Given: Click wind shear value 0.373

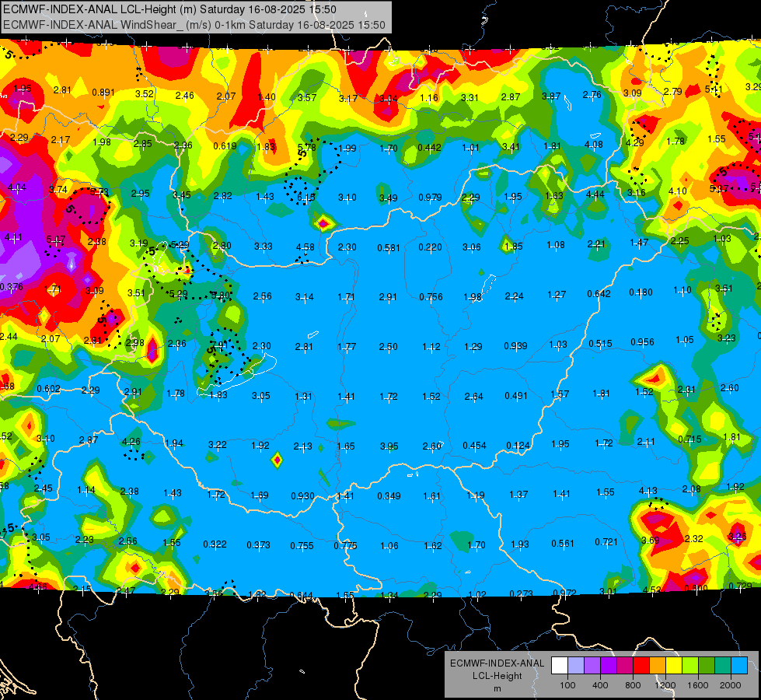Looking at the screenshot, I should tap(258, 545).
